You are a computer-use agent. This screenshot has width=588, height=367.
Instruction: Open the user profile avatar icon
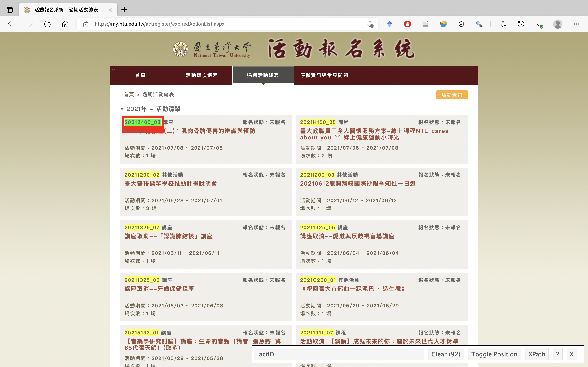(x=558, y=24)
